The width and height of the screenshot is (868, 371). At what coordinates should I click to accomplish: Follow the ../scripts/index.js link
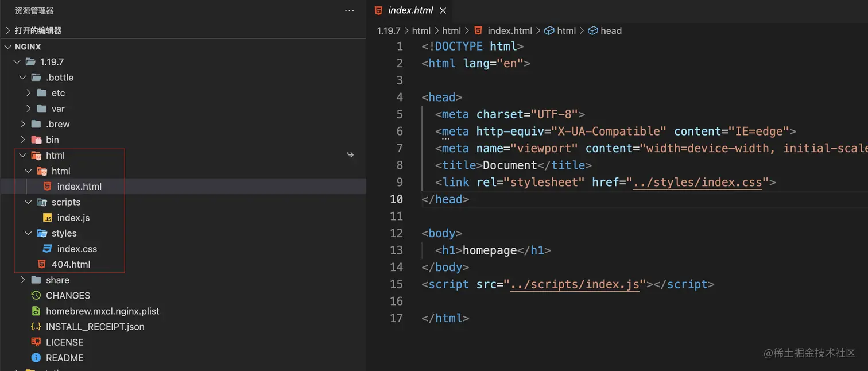point(575,284)
